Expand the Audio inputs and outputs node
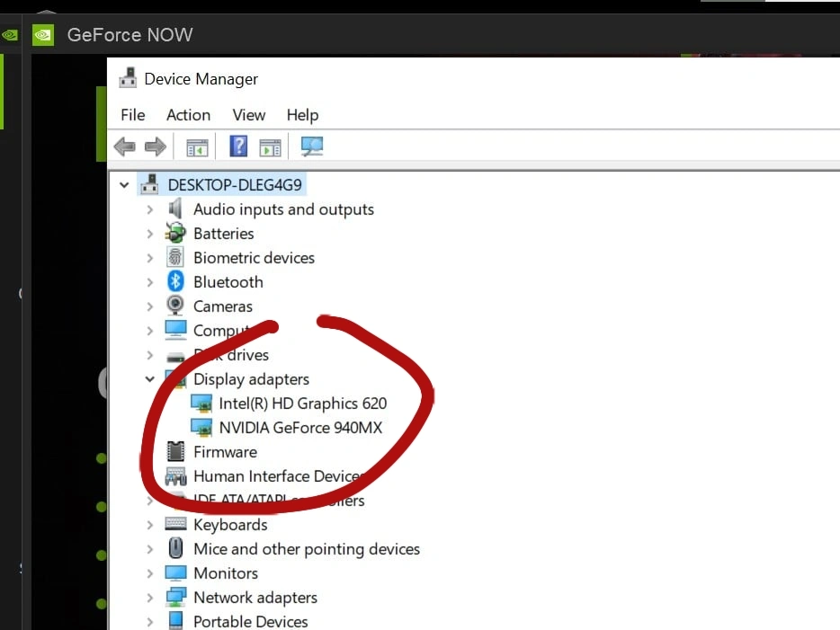Screen dimensions: 840x630 (x=150, y=209)
